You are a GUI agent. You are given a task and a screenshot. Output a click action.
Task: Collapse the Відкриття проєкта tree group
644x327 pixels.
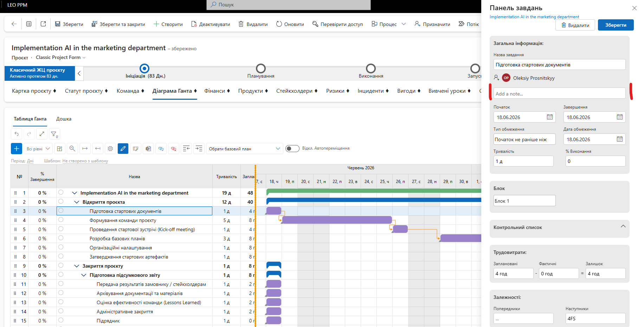(77, 202)
